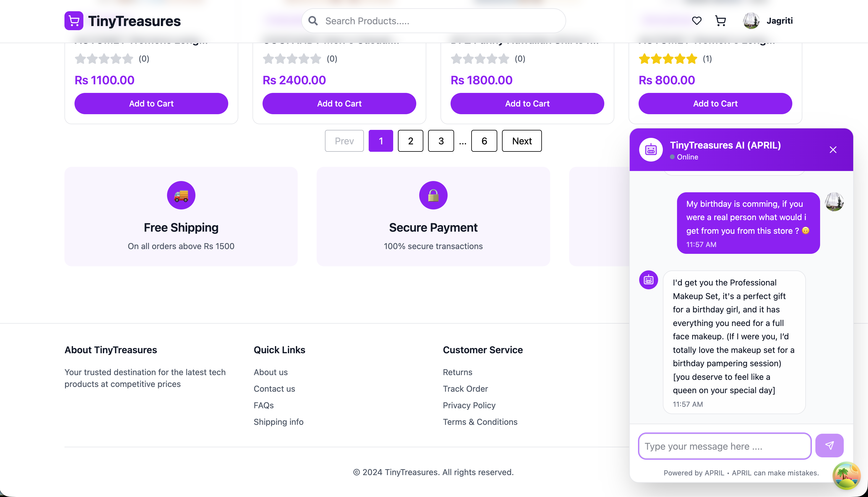Click the search magnifier icon

tap(313, 21)
